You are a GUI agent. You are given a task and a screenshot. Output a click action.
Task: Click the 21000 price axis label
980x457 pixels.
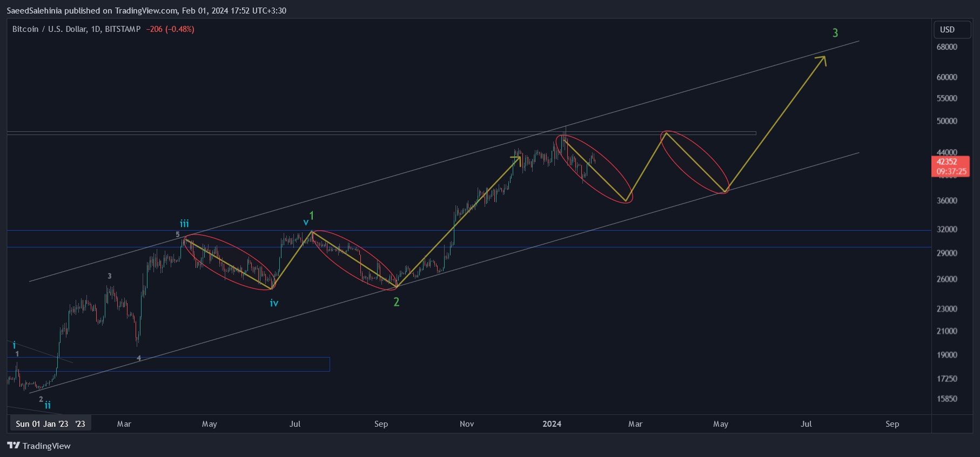click(947, 331)
